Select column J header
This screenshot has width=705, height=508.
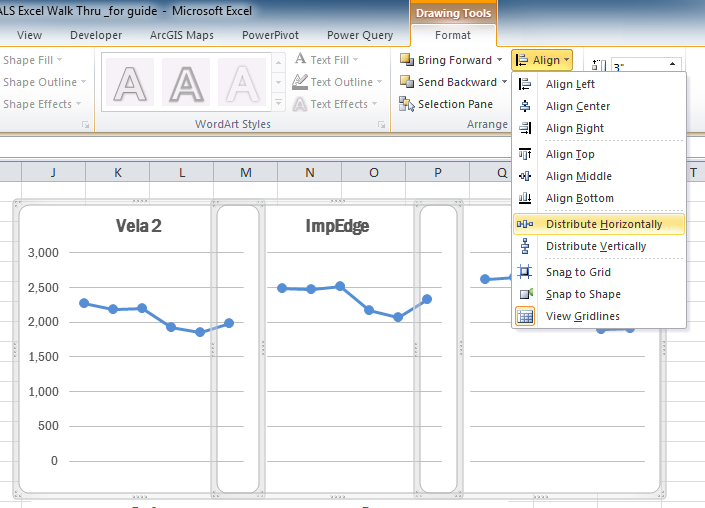53,173
